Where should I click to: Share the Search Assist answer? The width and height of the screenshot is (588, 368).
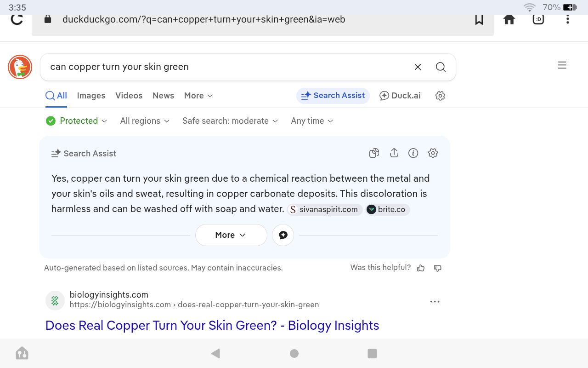pyautogui.click(x=394, y=153)
